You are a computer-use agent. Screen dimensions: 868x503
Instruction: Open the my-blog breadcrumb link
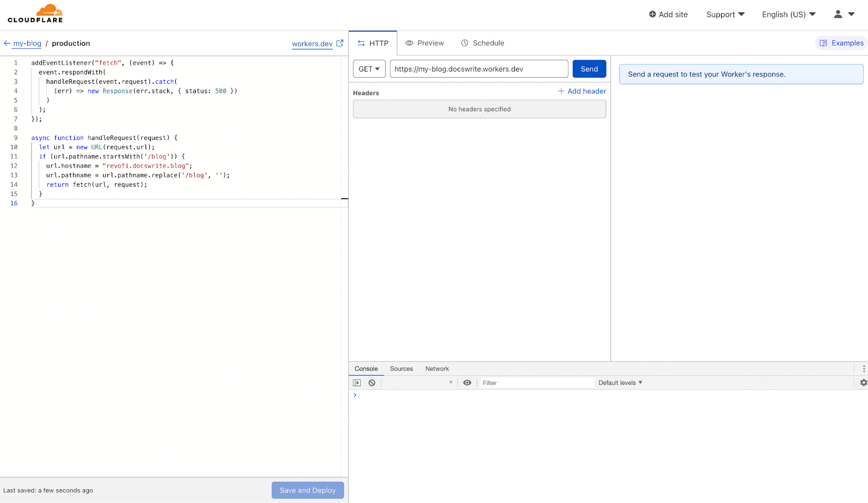27,43
